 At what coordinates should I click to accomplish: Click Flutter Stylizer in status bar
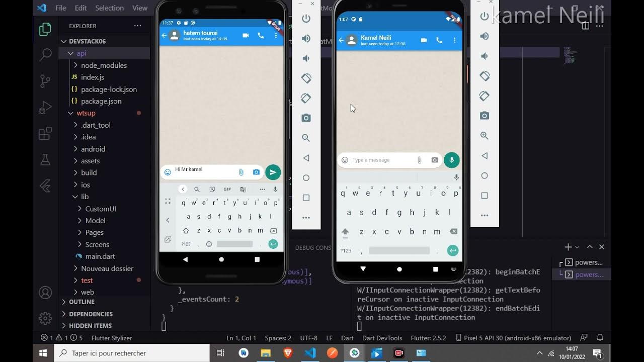pos(112,338)
